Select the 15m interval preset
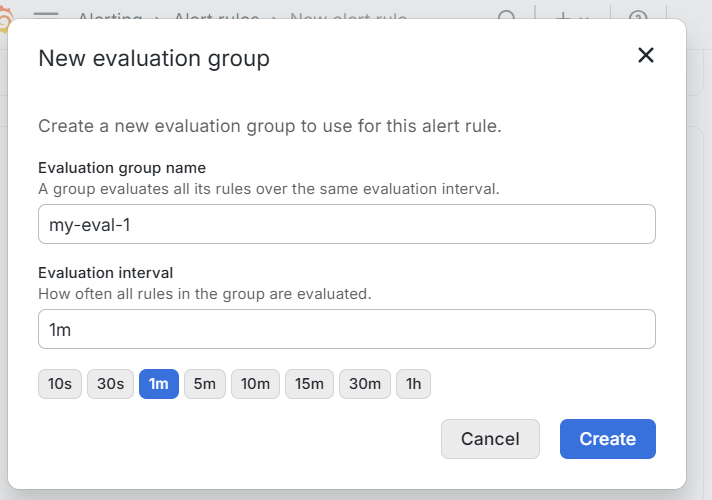Screen dimensions: 712x500 pos(309,384)
